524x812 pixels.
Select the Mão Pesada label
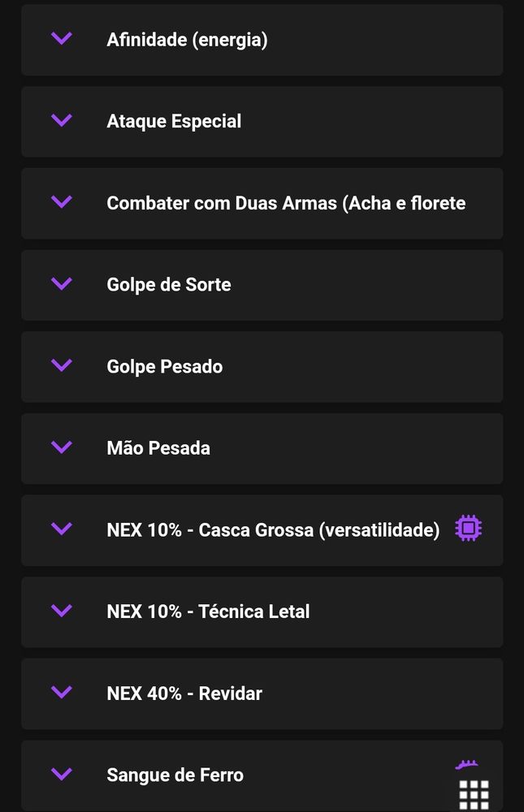(158, 448)
